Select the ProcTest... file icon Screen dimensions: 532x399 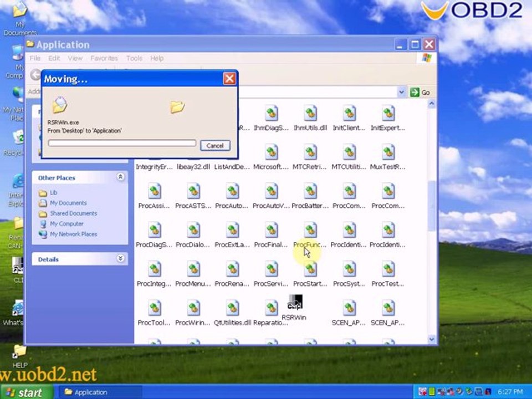coord(388,269)
